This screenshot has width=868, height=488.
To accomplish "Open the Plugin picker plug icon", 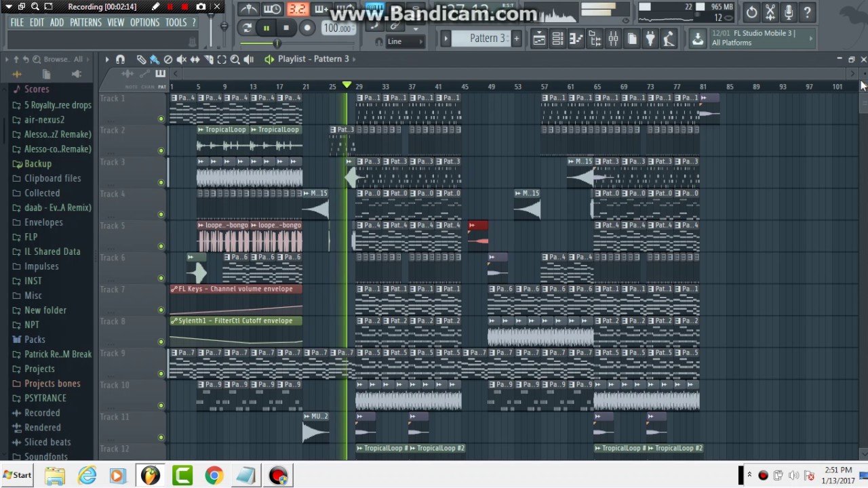I will tap(650, 39).
